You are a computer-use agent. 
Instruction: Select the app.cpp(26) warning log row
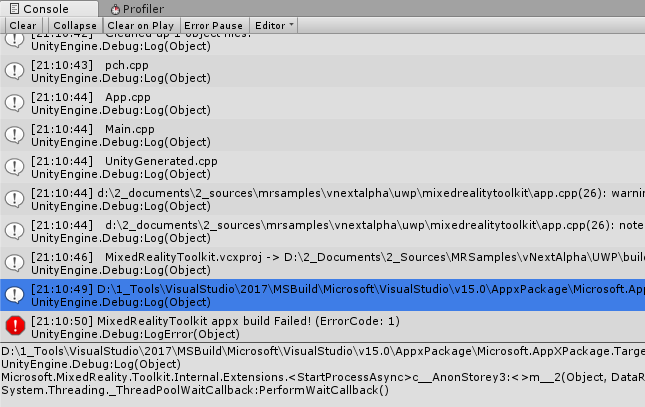pos(322,199)
